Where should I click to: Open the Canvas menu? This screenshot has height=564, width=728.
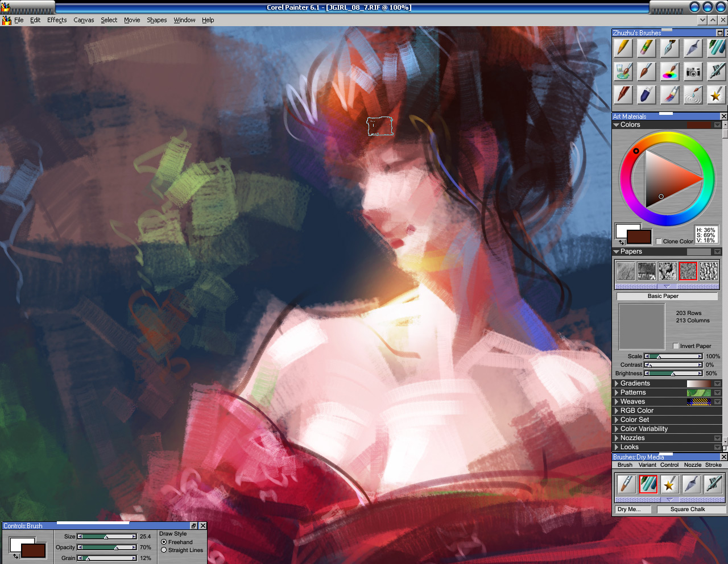84,20
